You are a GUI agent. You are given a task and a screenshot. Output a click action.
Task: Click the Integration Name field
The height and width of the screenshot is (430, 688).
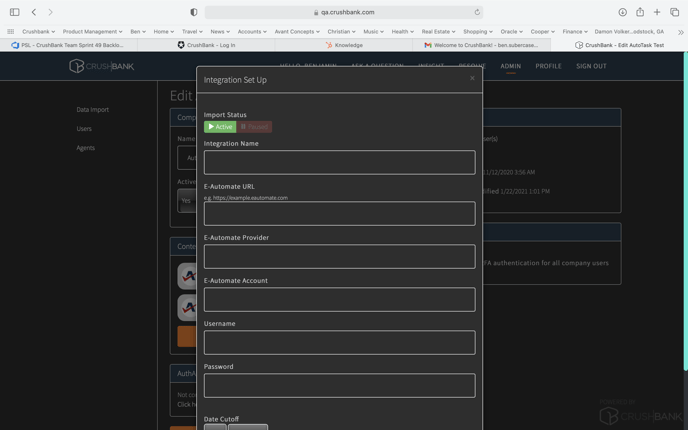340,162
